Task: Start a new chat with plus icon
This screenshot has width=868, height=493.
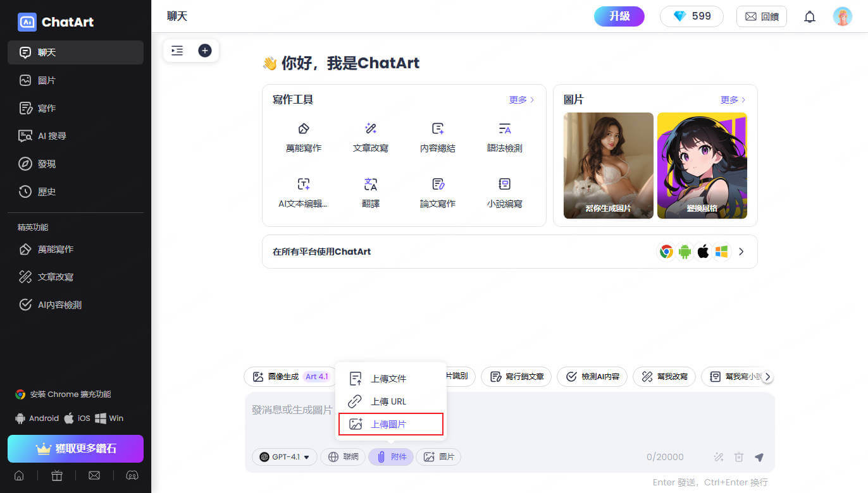Action: pyautogui.click(x=205, y=51)
